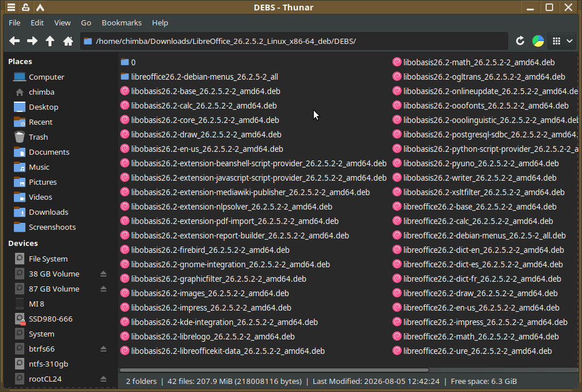Eject the btrfs66 volume
Viewport: 582px width, 392px height.
pos(103,349)
